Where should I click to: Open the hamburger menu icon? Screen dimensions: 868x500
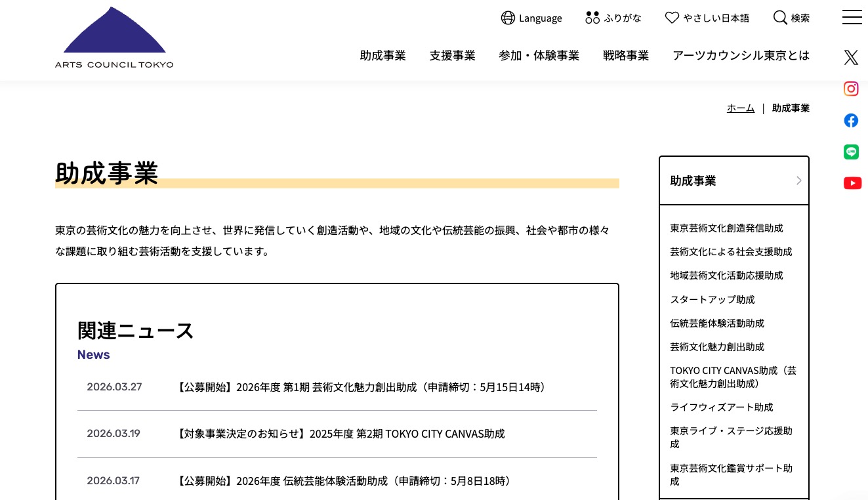(852, 18)
